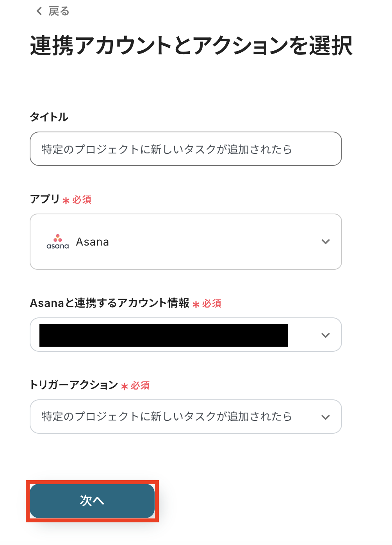
Task: Click the red asterisk beside アカウント情報
Action: click(x=196, y=304)
